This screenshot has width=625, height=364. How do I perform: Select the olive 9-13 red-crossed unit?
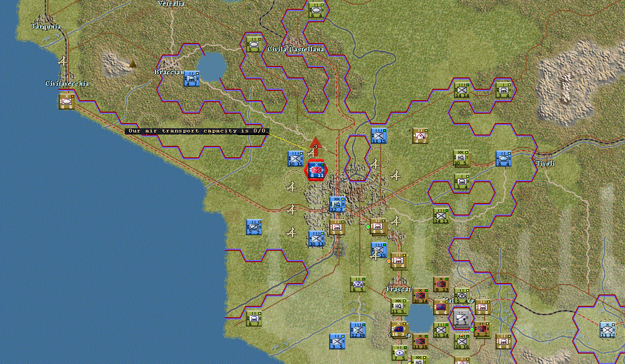click(441, 284)
